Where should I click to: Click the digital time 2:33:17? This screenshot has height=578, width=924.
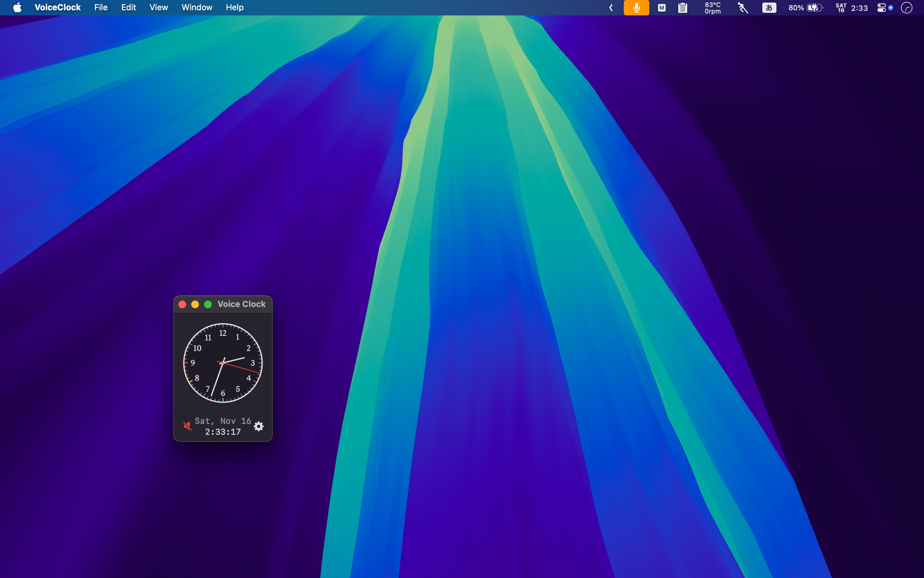[223, 432]
